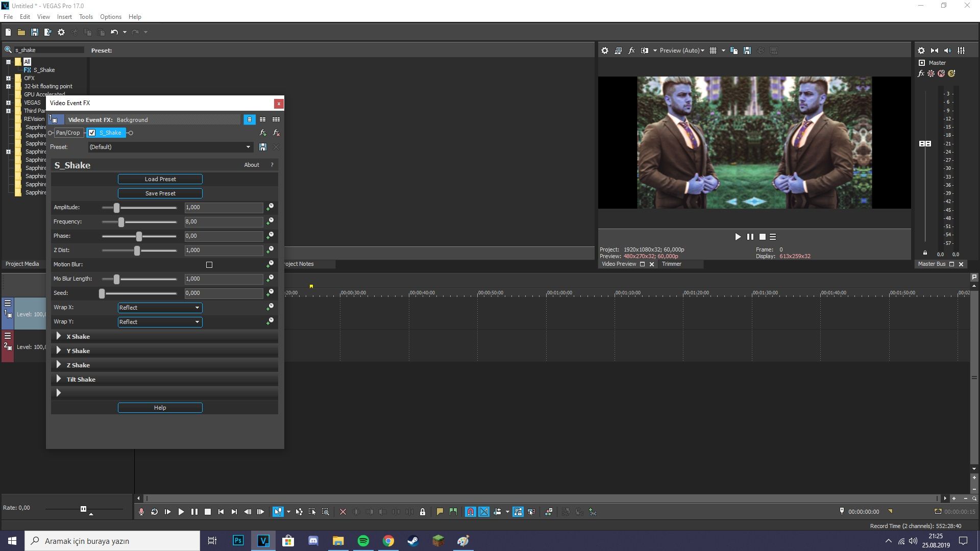Switch to the Trimmer tab
Screen dimensions: 980x551
click(x=671, y=264)
